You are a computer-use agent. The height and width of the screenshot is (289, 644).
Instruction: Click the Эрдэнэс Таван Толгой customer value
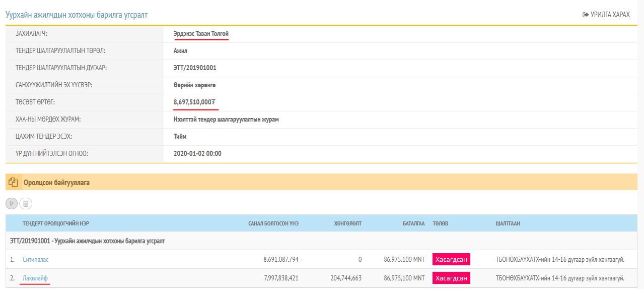click(x=201, y=34)
